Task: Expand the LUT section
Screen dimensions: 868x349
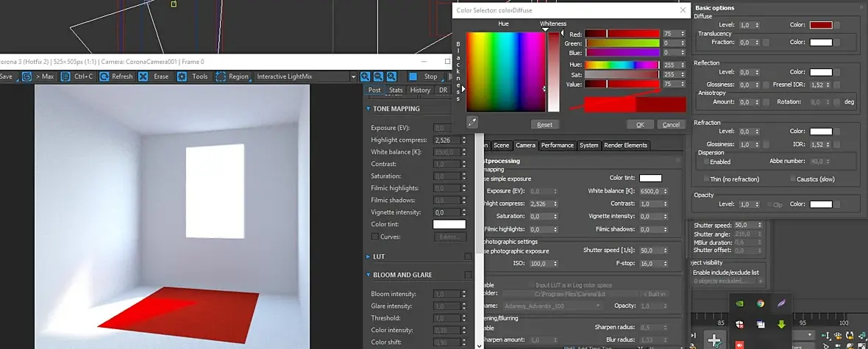Action: [x=369, y=256]
